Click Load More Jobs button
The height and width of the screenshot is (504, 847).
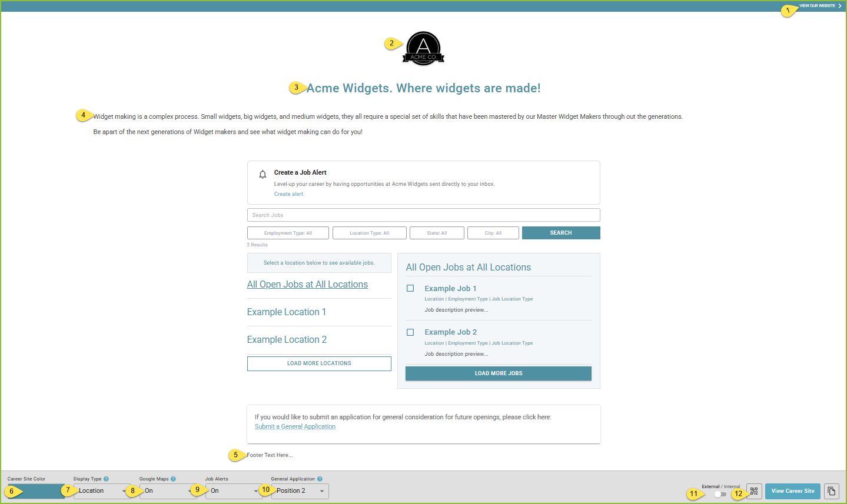(499, 373)
